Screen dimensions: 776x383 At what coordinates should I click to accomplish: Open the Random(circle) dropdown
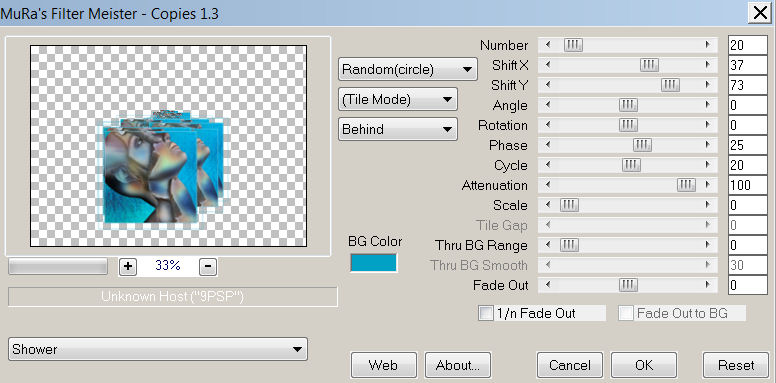point(407,69)
